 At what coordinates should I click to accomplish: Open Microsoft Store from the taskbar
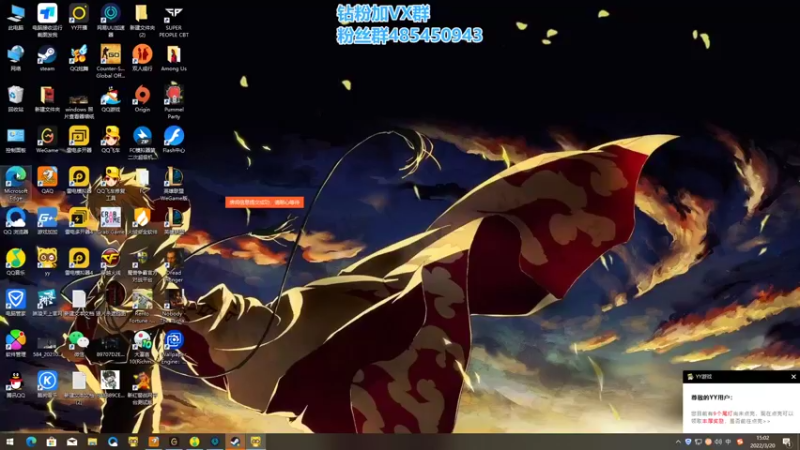51,441
